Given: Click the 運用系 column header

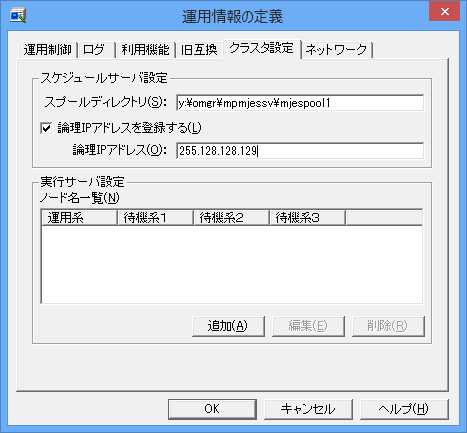Looking at the screenshot, I should [79, 218].
